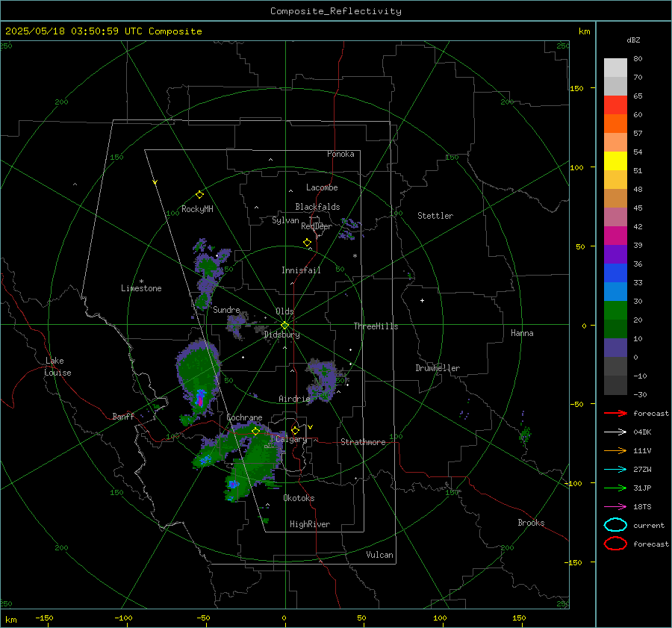This screenshot has width=672, height=628.
Task: Click the HighRiver label
Action: click(x=310, y=524)
